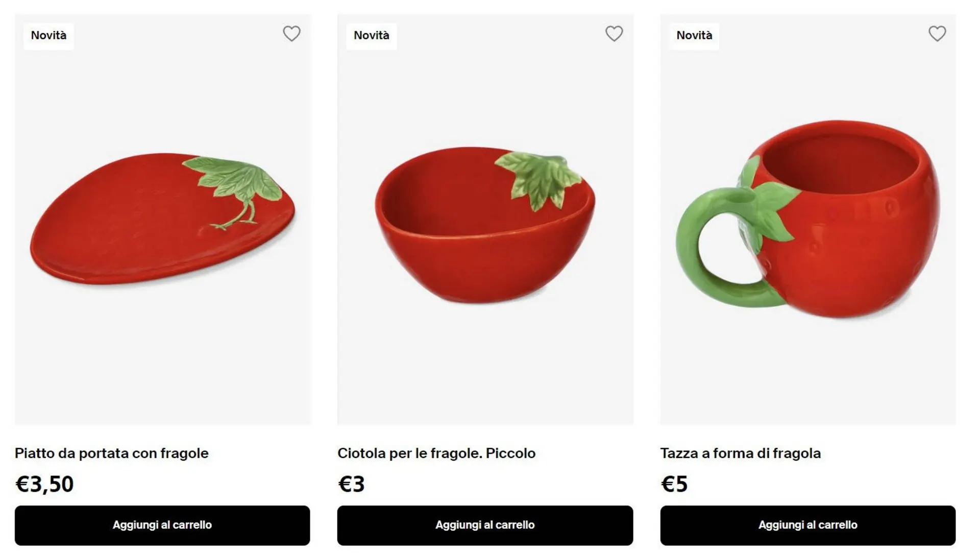Viewport: 980px width, 560px height.
Task: Favorite the Piatto da portata heart icon
Action: (x=291, y=34)
